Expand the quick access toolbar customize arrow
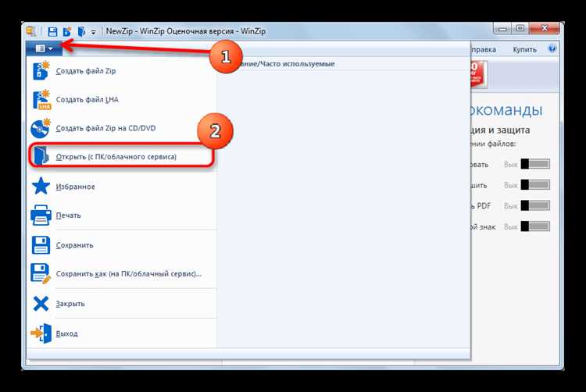Image resolution: width=586 pixels, height=392 pixels. pos(93,32)
